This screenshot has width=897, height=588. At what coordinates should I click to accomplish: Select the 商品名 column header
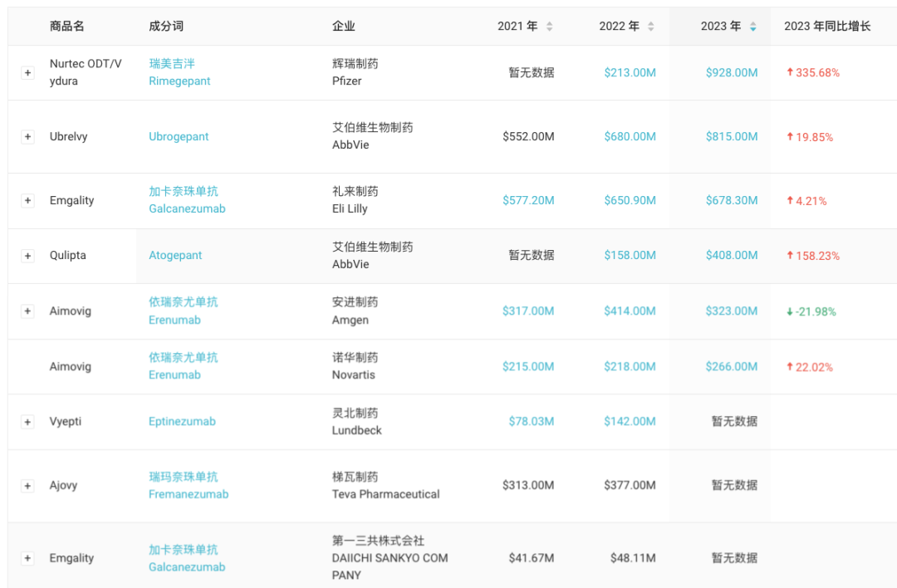pyautogui.click(x=67, y=27)
